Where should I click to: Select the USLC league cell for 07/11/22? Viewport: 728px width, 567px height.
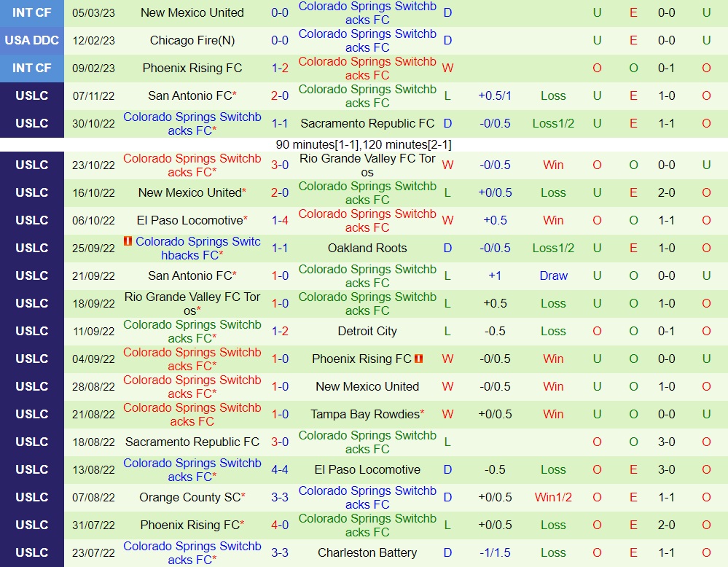(32, 95)
